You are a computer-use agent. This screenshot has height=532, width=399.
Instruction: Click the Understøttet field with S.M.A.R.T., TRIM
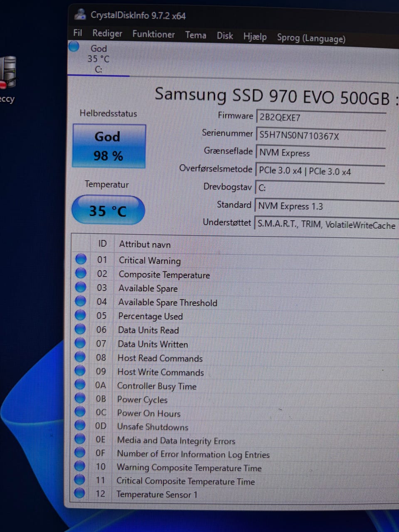[327, 225]
